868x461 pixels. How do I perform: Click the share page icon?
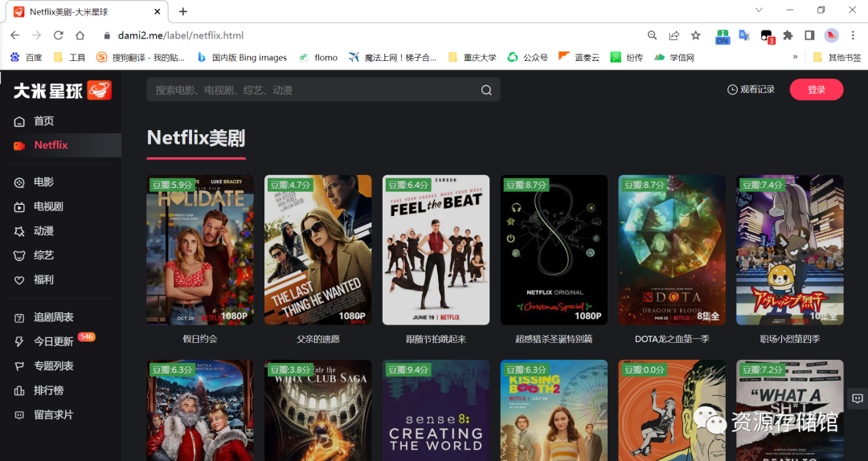click(674, 35)
